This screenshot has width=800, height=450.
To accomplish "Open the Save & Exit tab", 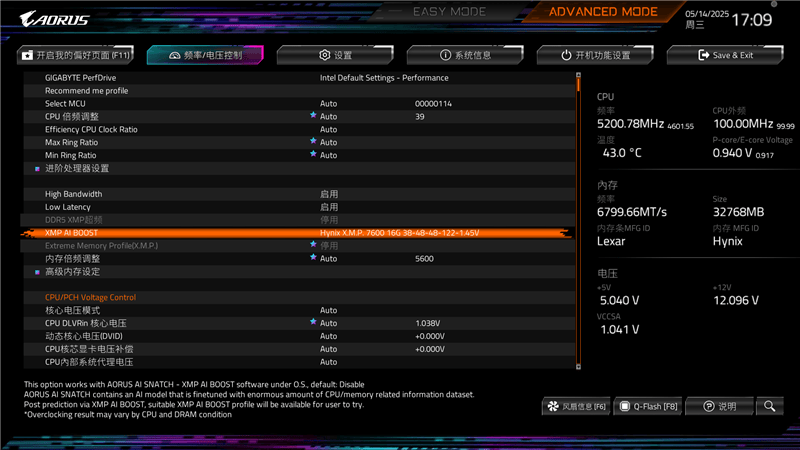I will coord(725,55).
